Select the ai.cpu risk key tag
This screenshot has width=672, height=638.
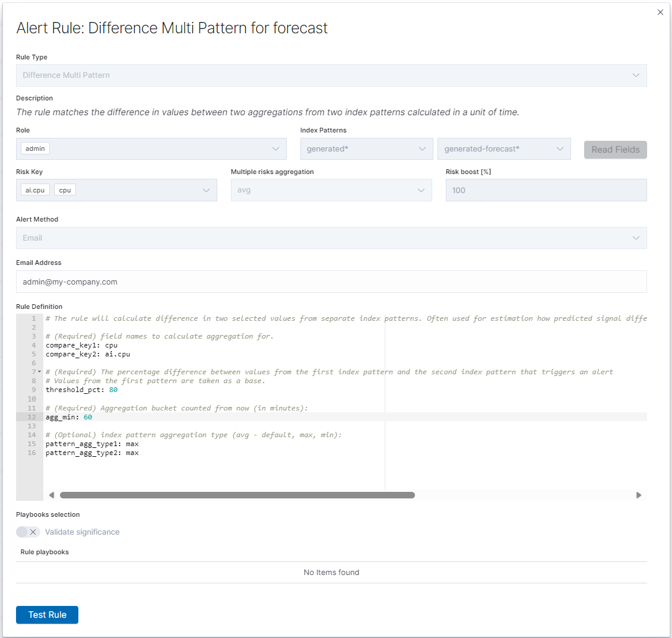coord(35,190)
